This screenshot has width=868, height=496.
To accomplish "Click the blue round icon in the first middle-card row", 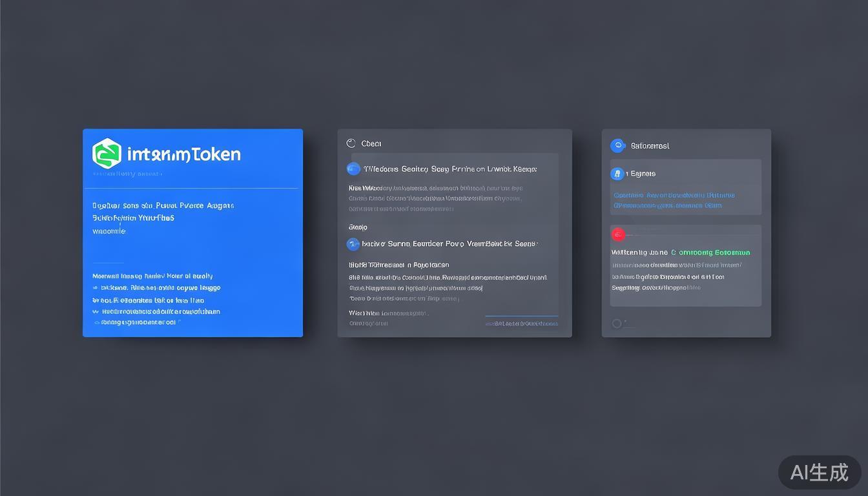I will 353,169.
